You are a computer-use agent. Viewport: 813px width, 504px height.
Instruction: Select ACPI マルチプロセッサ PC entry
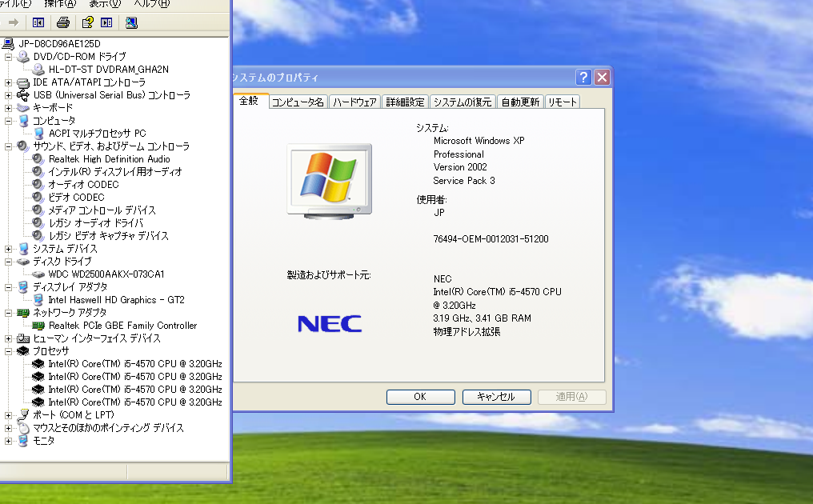97,134
